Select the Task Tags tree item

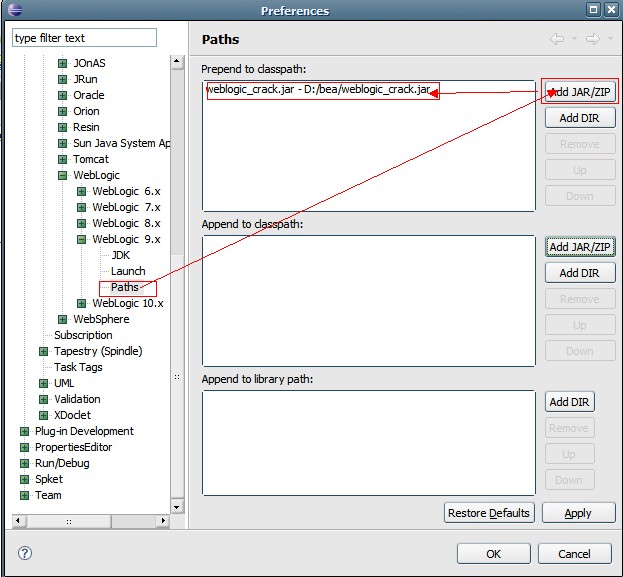pos(78,367)
